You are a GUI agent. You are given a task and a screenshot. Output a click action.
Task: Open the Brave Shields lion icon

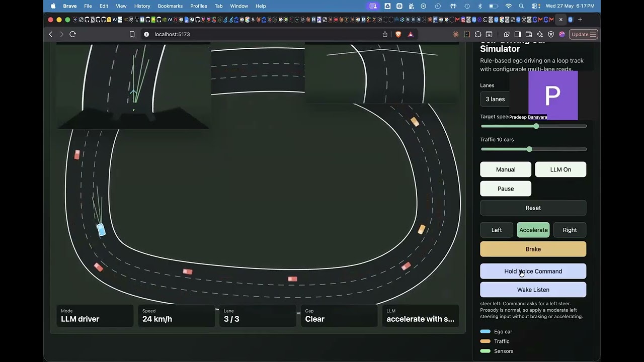tap(398, 34)
